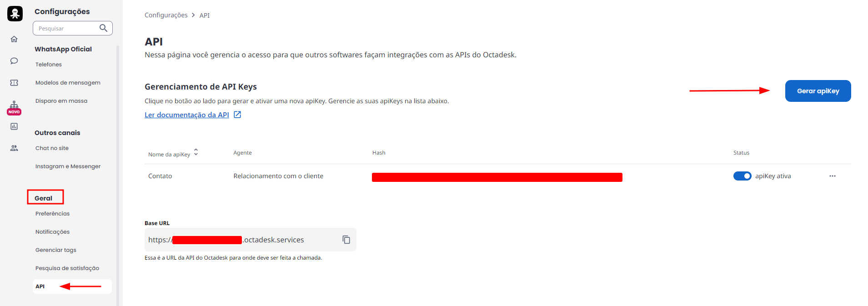Open Disparo em massa menu item
This screenshot has width=868, height=306.
tap(61, 101)
